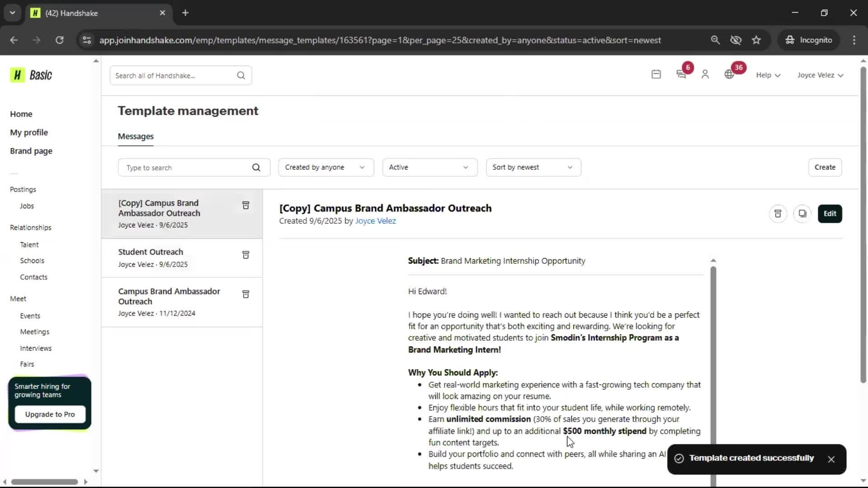Click the archive icon beside the Edit button
Screen dimensions: 868x488
pyautogui.click(x=778, y=214)
